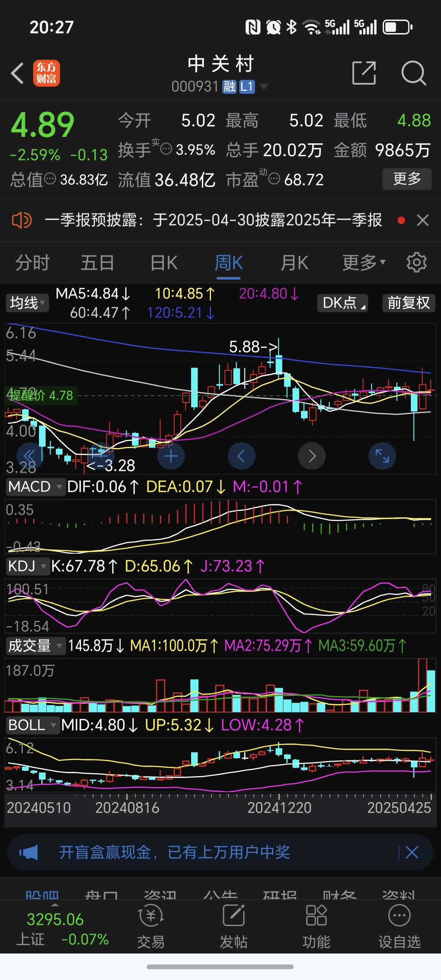Open the 开盲盒赢现金 promo link

[x=175, y=853]
